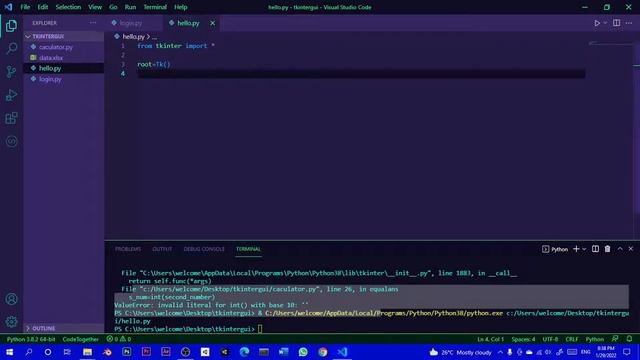
Task: Click Python 3.8.2 64-bit interpreter in status bar
Action: point(31,339)
